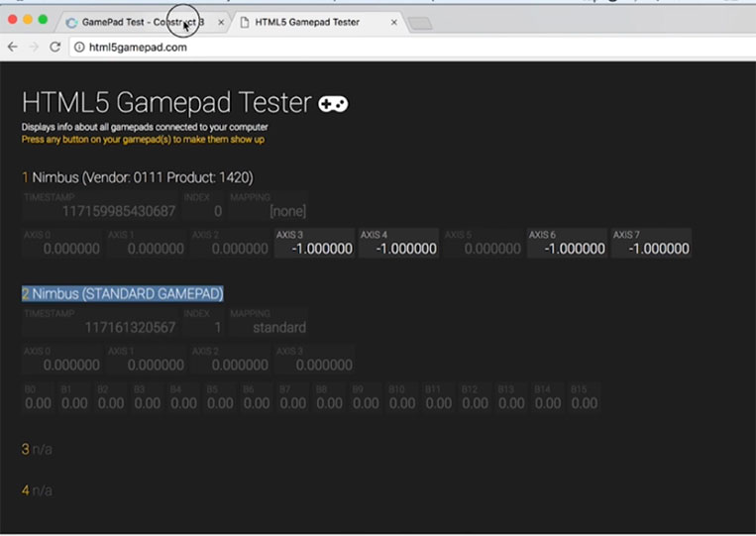Click the green macOS fullscreen window button

pyautogui.click(x=43, y=19)
